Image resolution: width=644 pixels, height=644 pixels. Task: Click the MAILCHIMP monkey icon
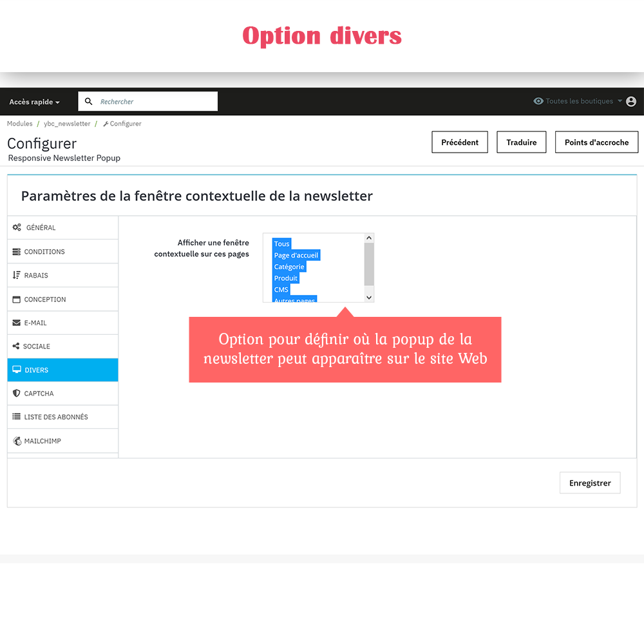(x=16, y=440)
